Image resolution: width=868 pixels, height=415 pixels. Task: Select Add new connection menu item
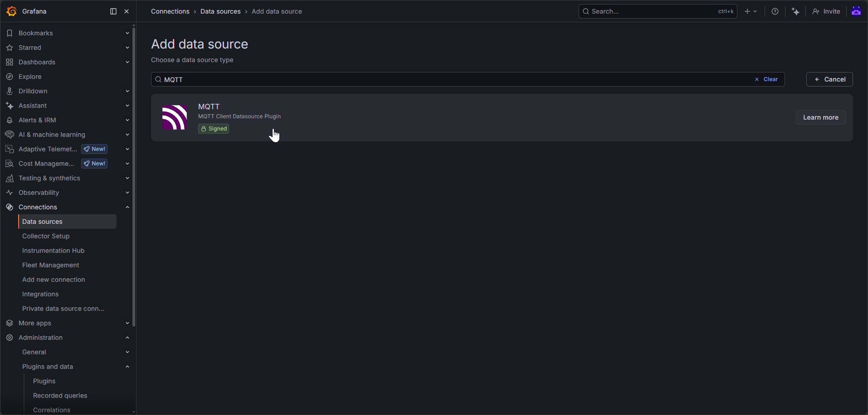point(54,280)
